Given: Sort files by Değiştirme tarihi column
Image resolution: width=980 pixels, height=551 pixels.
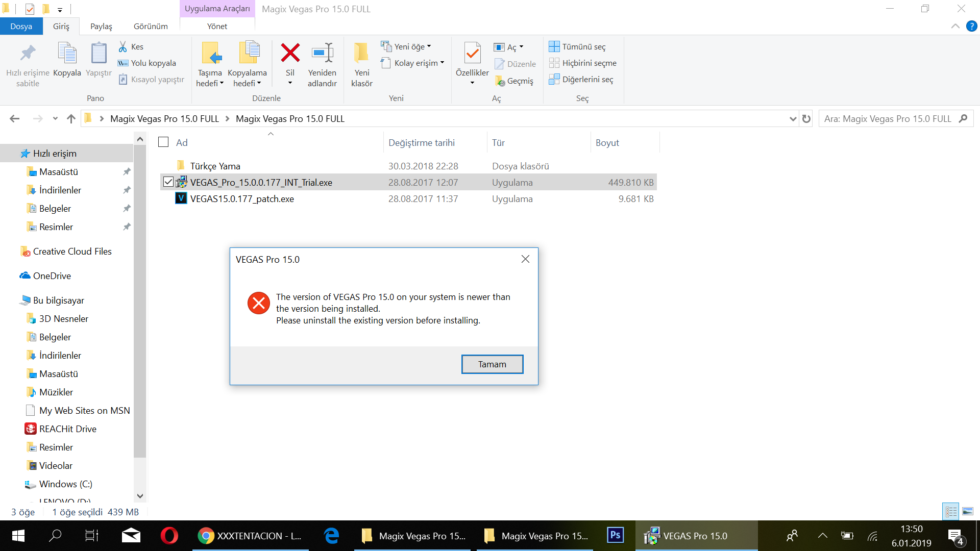Looking at the screenshot, I should click(x=435, y=142).
